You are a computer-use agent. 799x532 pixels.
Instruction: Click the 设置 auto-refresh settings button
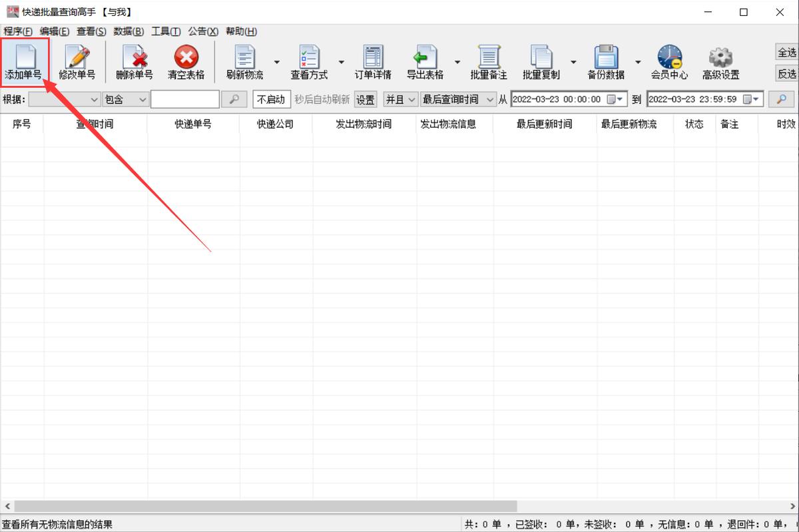366,99
